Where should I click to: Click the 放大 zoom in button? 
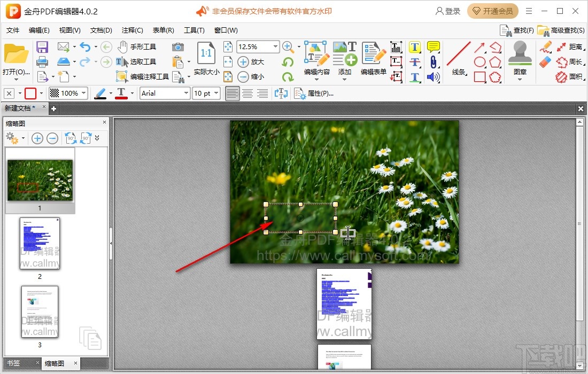251,62
